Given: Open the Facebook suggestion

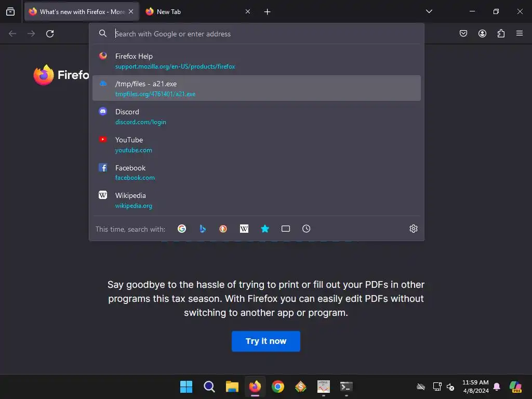Looking at the screenshot, I should tap(257, 172).
